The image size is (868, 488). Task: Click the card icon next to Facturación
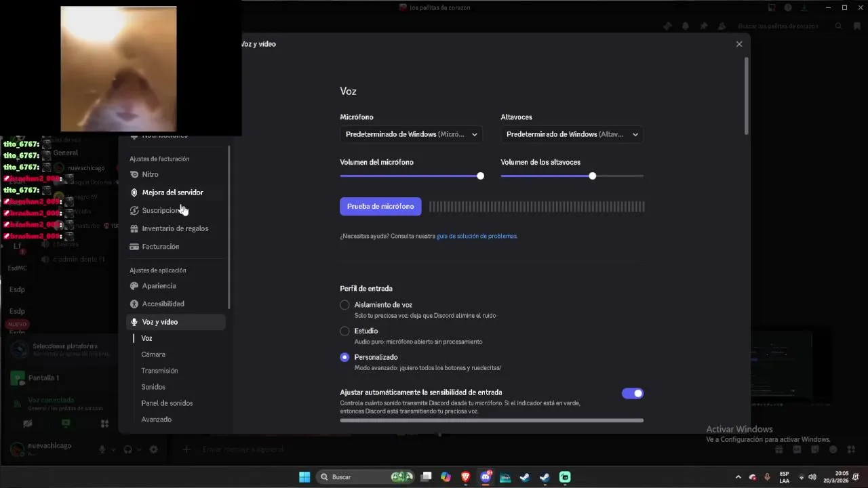[x=134, y=247]
